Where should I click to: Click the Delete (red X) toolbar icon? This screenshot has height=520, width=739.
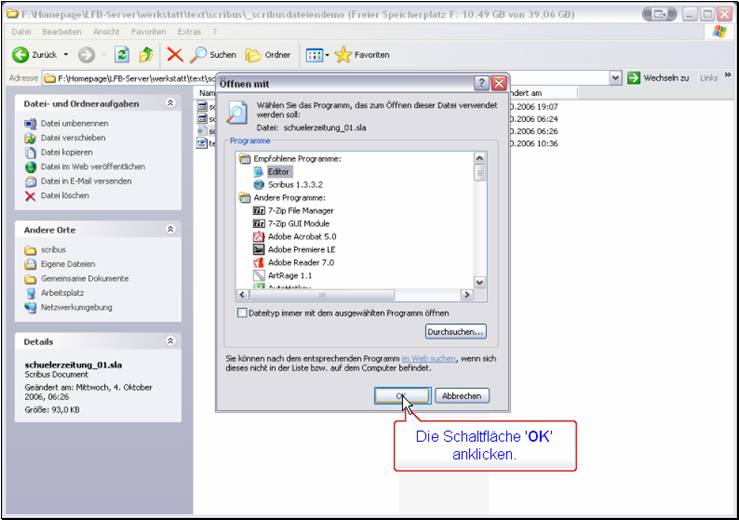click(175, 55)
